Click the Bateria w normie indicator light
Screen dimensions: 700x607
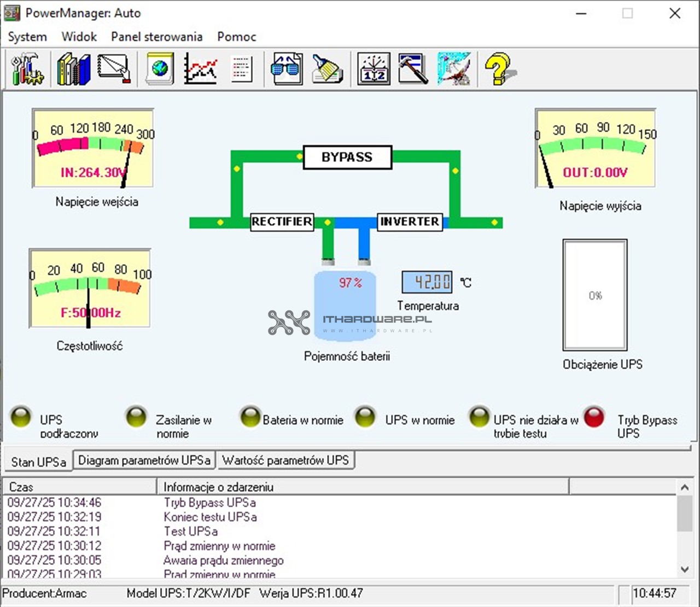[x=250, y=417]
